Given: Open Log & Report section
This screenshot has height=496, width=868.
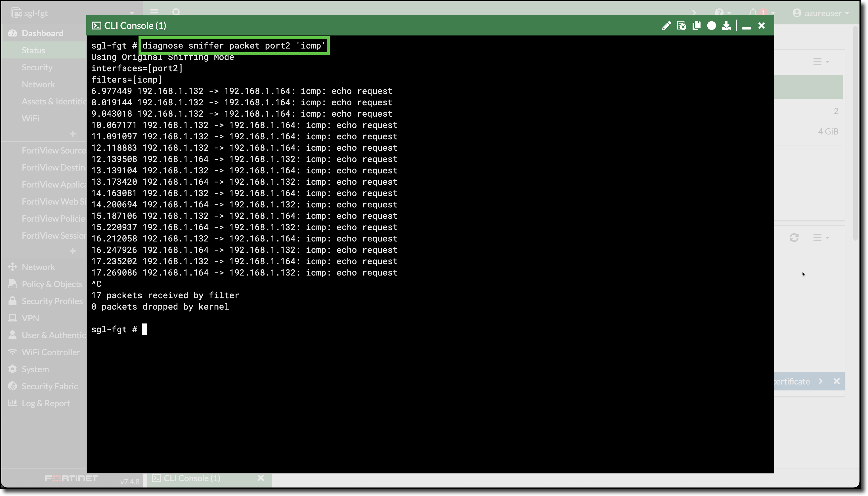Looking at the screenshot, I should click(x=45, y=403).
